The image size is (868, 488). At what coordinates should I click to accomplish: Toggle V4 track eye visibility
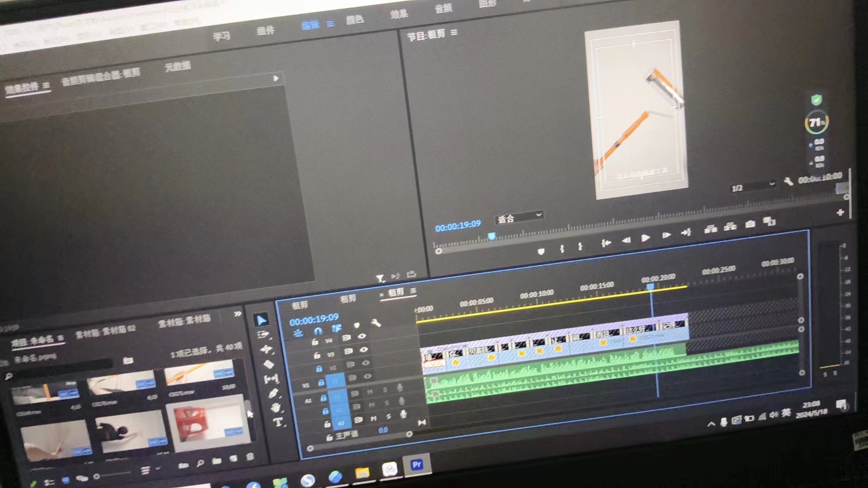pos(362,336)
